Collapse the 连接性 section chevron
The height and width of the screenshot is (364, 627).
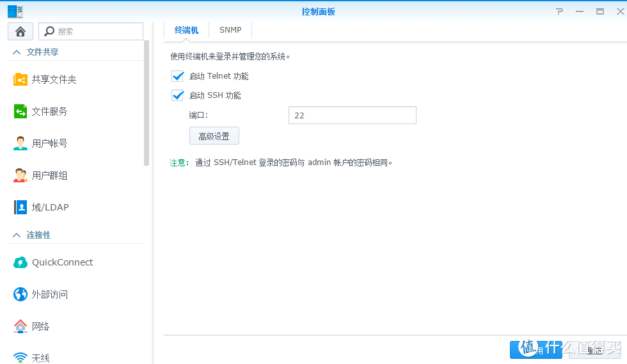click(x=17, y=235)
